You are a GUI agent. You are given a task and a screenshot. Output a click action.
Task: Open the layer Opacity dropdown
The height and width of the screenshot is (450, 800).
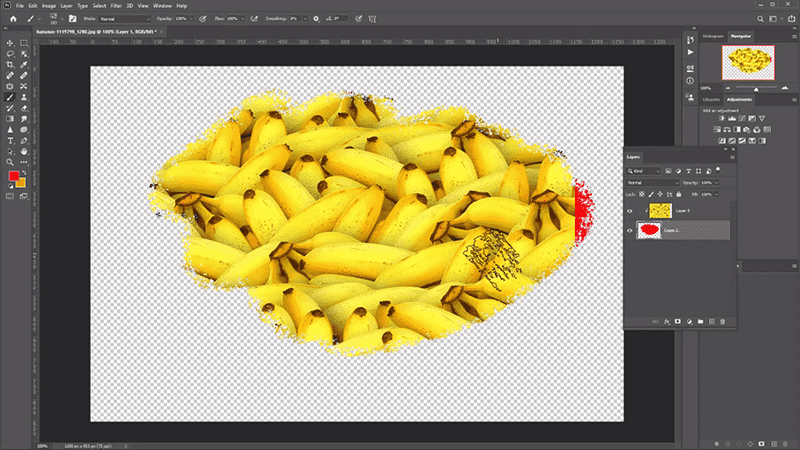point(716,183)
